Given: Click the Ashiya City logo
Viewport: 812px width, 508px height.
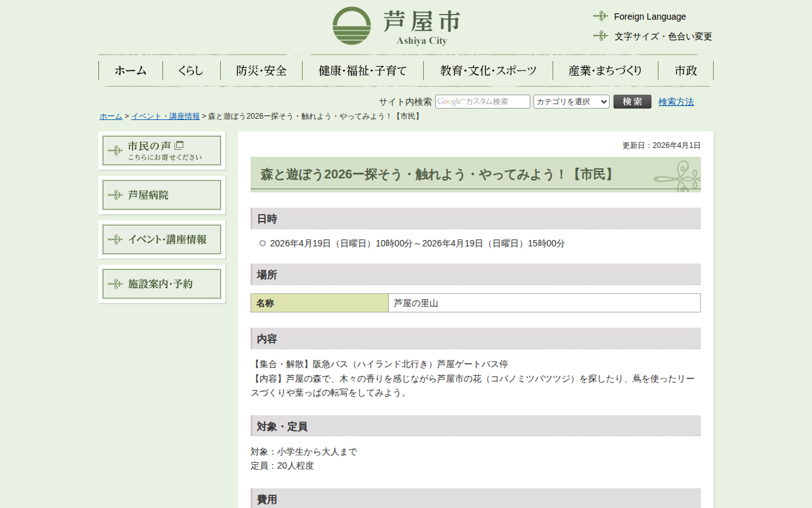Looking at the screenshot, I should (396, 26).
